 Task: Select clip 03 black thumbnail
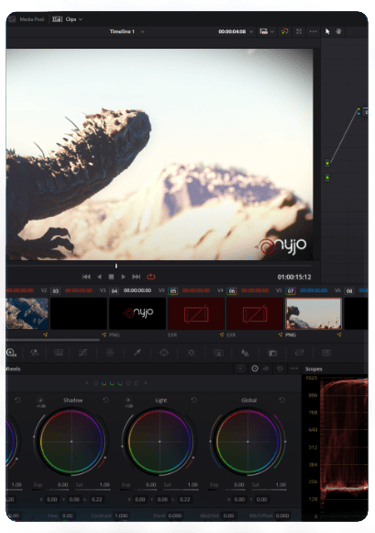click(79, 313)
